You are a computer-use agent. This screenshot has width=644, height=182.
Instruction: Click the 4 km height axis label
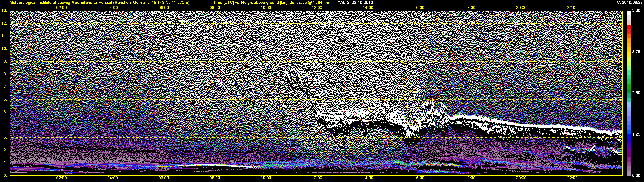click(5, 125)
